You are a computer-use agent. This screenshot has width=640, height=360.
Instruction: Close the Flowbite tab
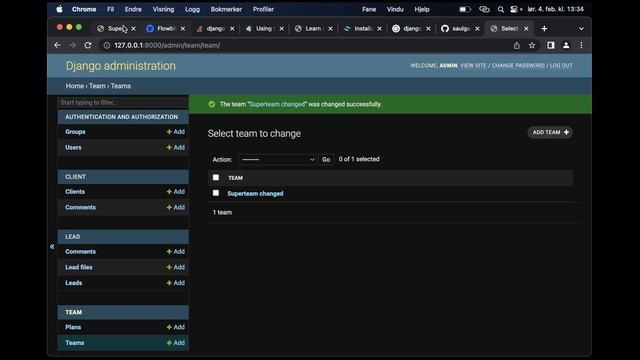point(183,29)
